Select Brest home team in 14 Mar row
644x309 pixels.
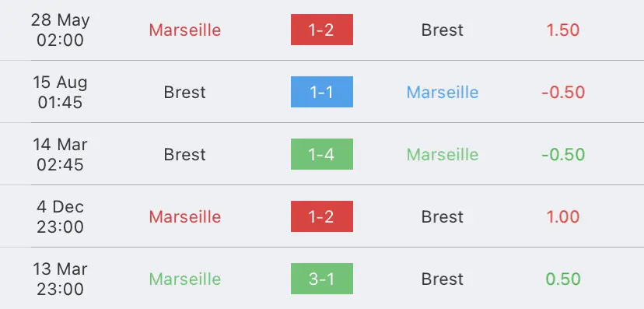[x=185, y=154]
